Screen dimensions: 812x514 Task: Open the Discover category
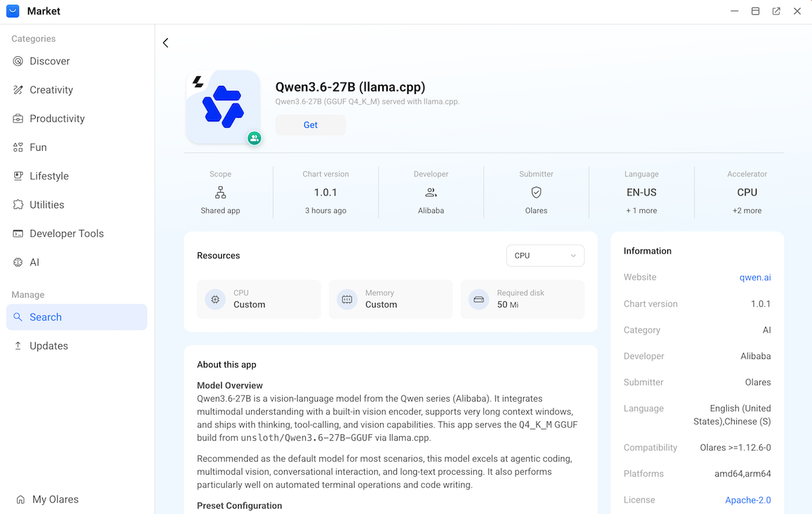76,61
